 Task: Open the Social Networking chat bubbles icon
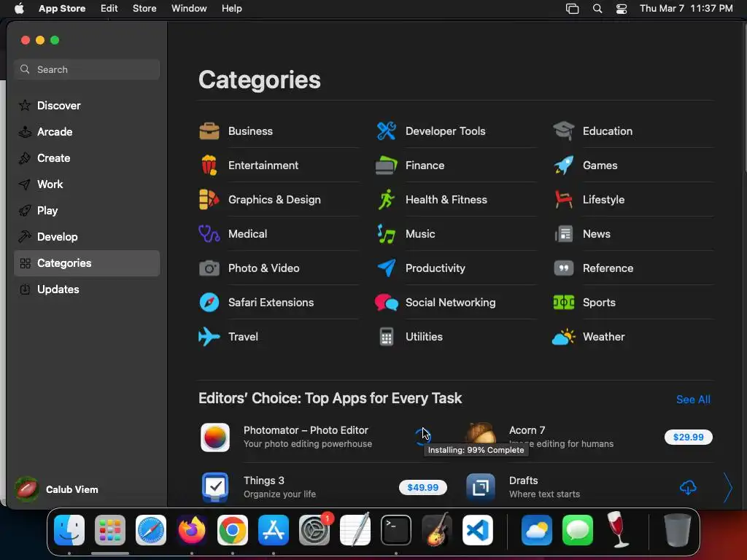tap(387, 303)
